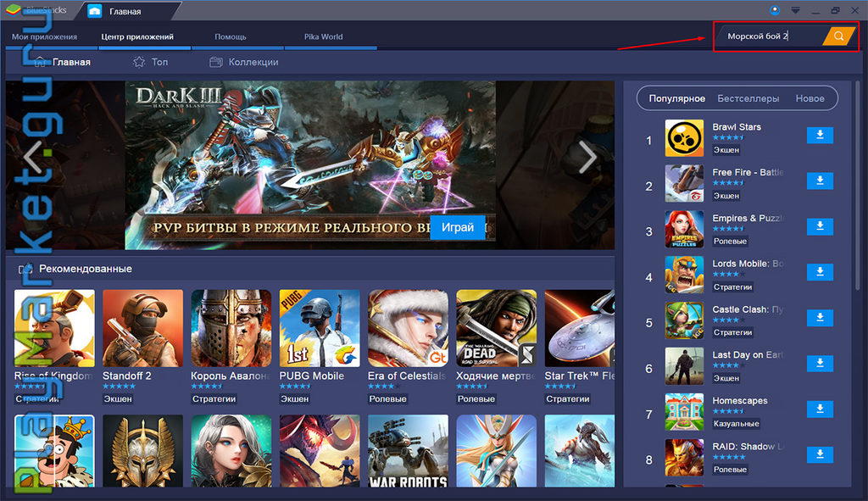868x501 pixels.
Task: Open Era of Celestials game thumbnail
Action: [x=408, y=328]
